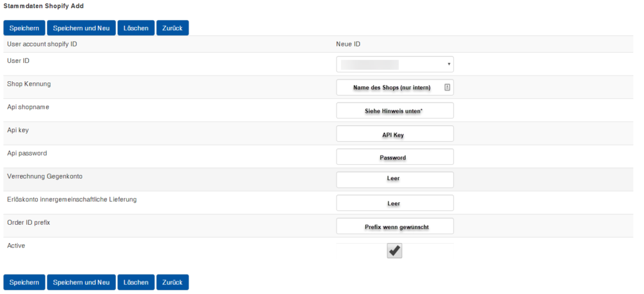This screenshot has height=294, width=644.
Task: Click the 'User ID' label
Action: pos(18,60)
